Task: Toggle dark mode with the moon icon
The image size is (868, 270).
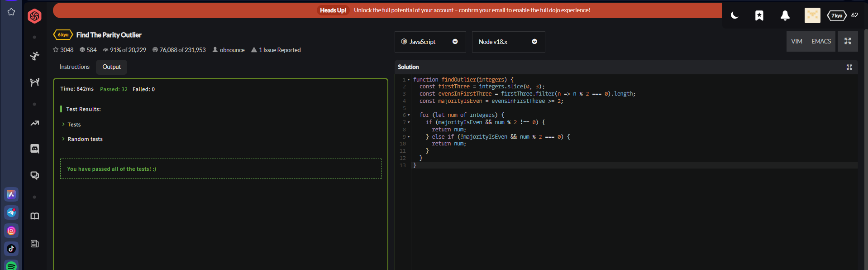Action: click(x=734, y=16)
